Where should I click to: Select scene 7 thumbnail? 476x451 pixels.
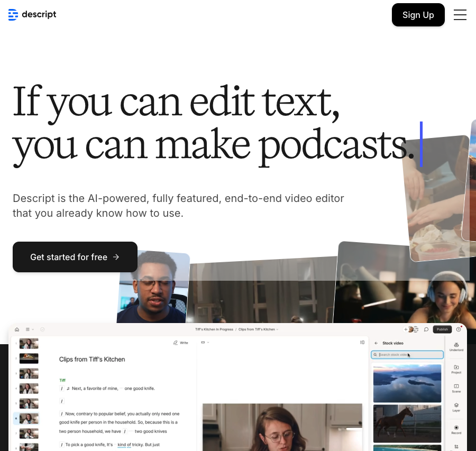(29, 434)
